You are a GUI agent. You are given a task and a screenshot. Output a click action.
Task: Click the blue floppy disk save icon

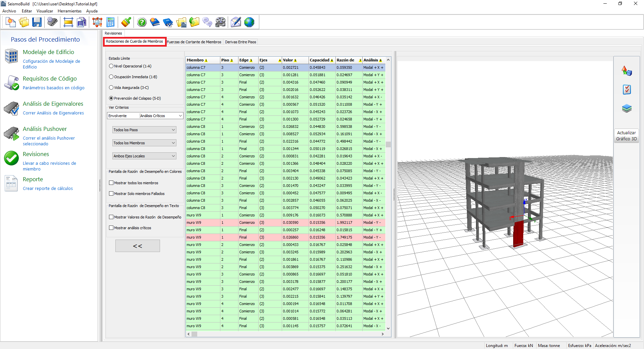pyautogui.click(x=37, y=22)
